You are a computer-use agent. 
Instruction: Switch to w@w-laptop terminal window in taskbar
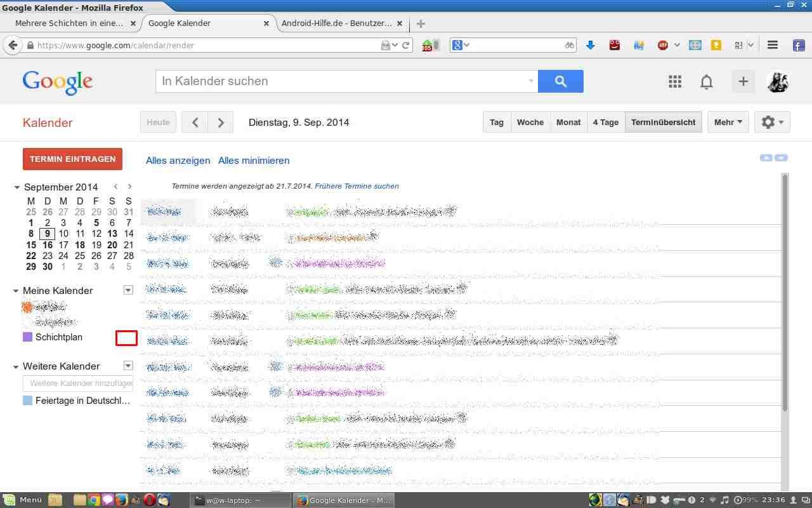(x=240, y=500)
